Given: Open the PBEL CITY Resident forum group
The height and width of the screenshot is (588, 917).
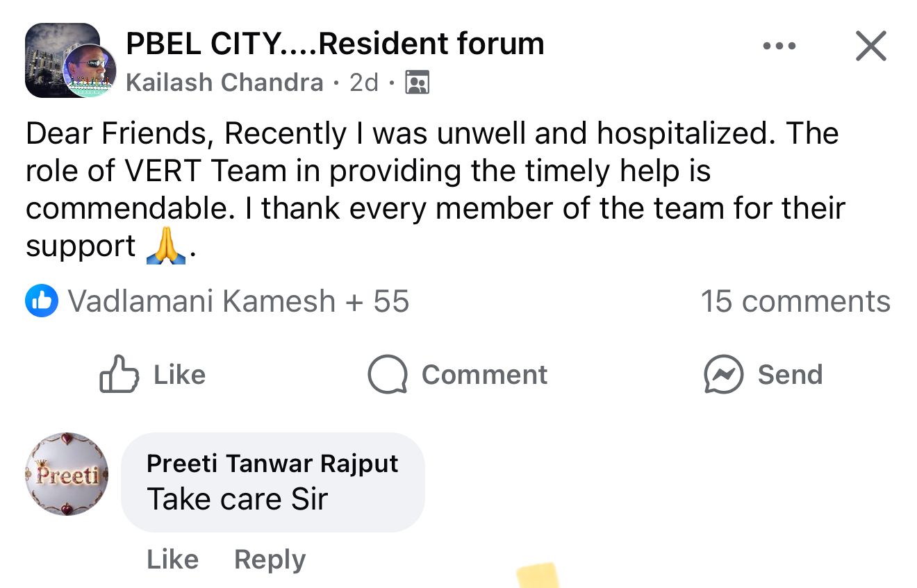Looking at the screenshot, I should pos(335,44).
